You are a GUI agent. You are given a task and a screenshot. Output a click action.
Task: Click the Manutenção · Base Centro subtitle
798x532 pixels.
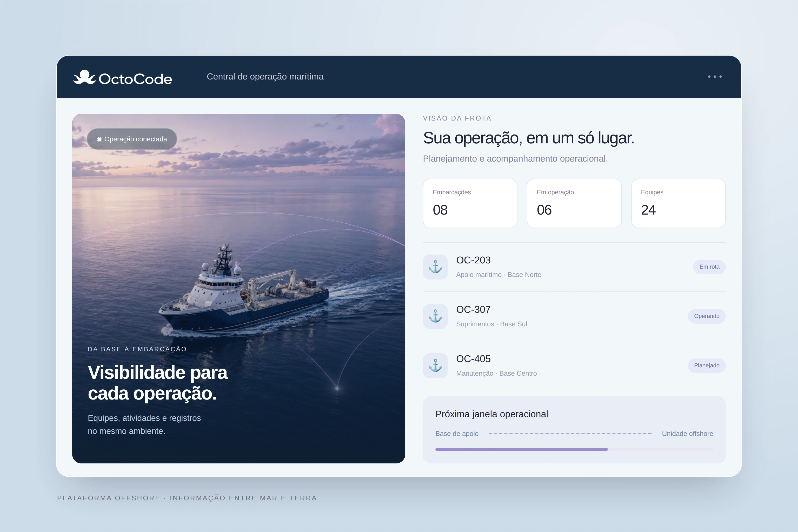pyautogui.click(x=496, y=374)
